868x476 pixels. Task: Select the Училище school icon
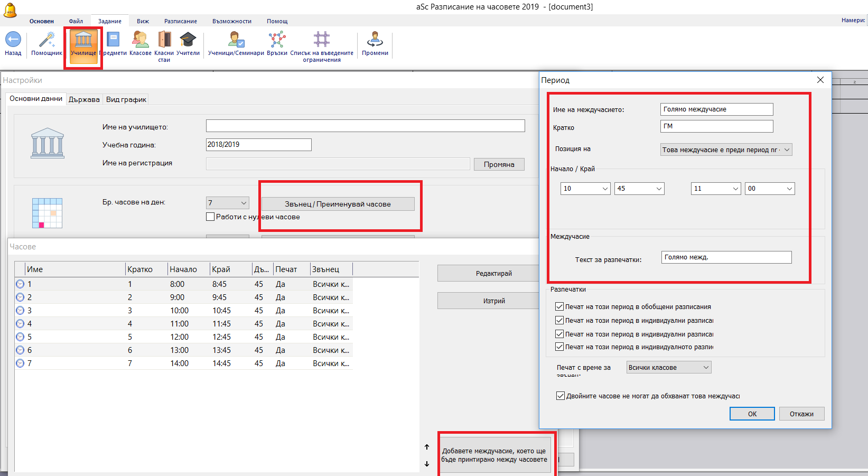tap(83, 40)
